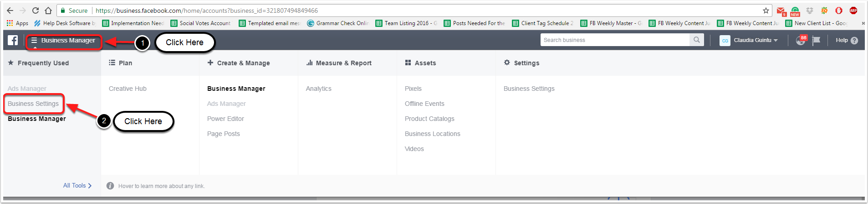Screen dimensions: 868x204
Task: Open Business Settings under Settings column
Action: [529, 89]
